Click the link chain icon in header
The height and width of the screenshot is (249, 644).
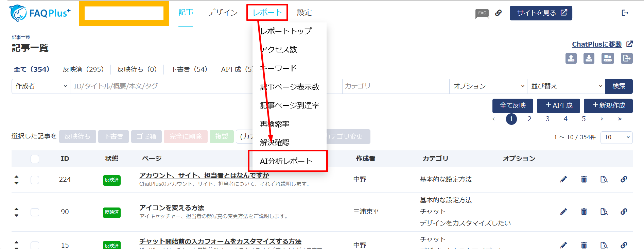pos(498,13)
